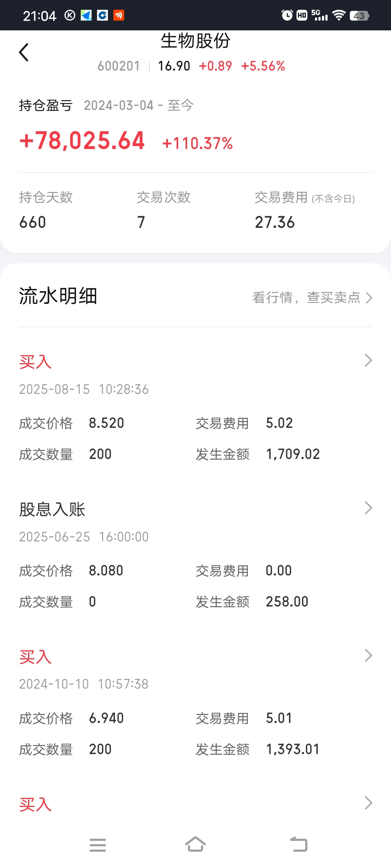The height and width of the screenshot is (868, 391).
Task: Tap the alarm clock status icon
Action: (287, 15)
